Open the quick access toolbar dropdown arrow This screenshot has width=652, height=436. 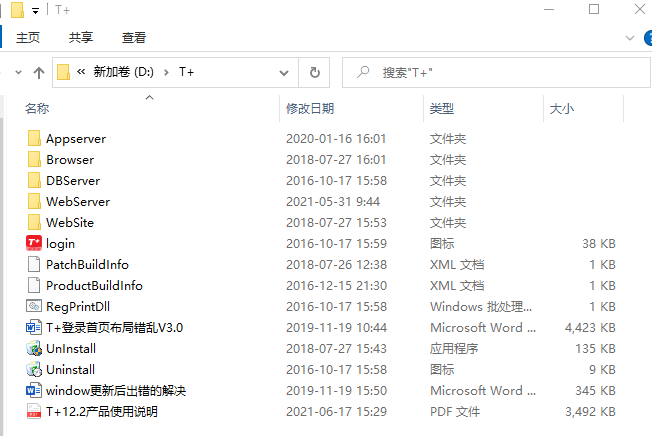[x=36, y=11]
